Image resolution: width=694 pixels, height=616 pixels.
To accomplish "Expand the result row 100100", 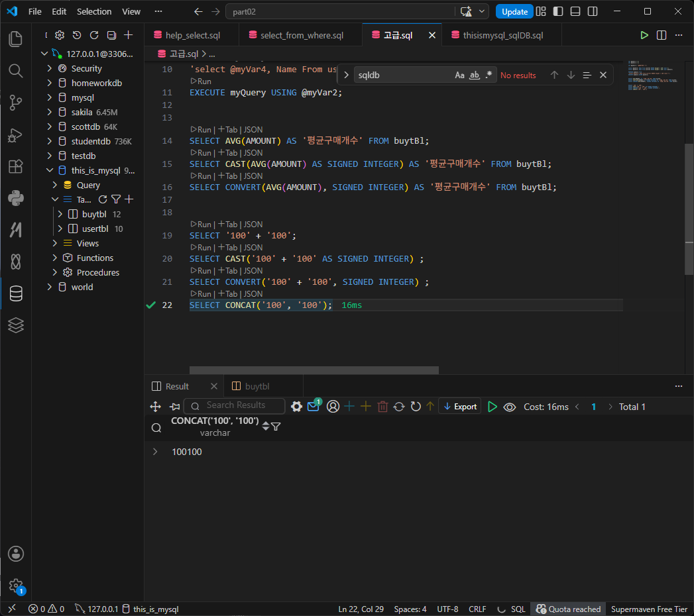I will (x=155, y=452).
